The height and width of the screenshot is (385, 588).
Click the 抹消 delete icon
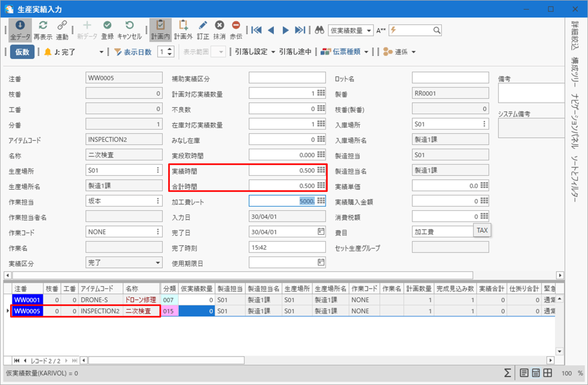point(219,26)
